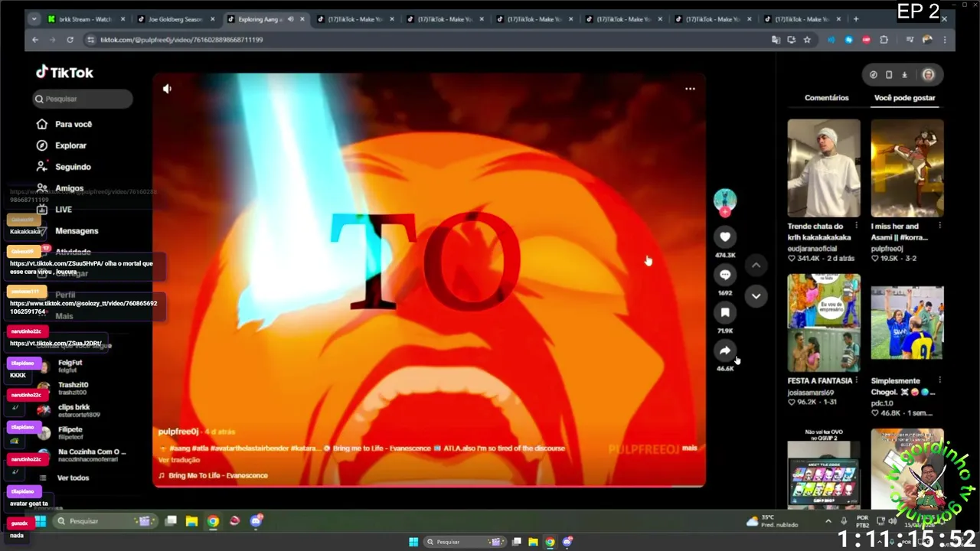
Task: Click pulpfree0j username on the video
Action: [x=178, y=432]
